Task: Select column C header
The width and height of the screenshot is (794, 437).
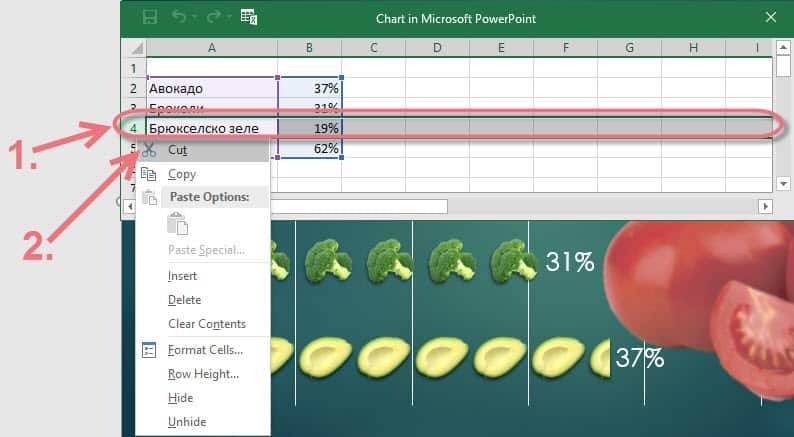Action: point(374,48)
